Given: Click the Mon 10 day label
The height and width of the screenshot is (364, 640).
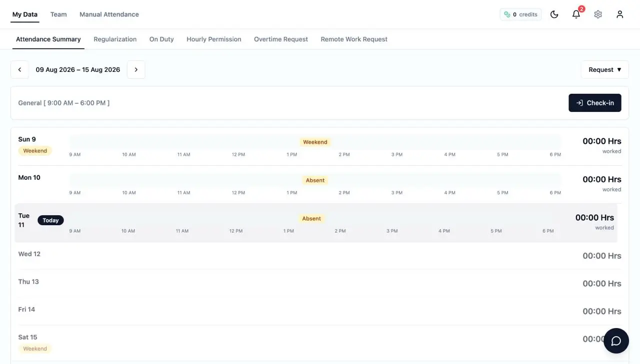Looking at the screenshot, I should coord(29,177).
